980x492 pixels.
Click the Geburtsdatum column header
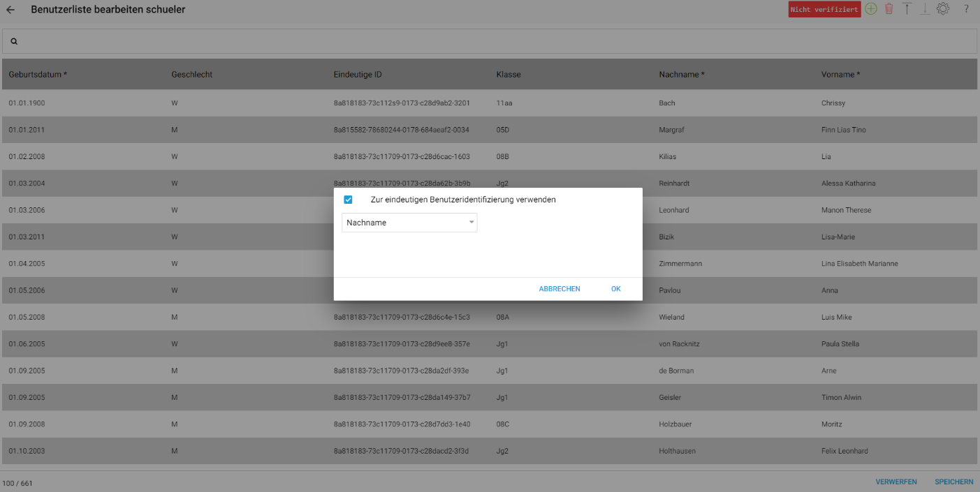point(38,75)
